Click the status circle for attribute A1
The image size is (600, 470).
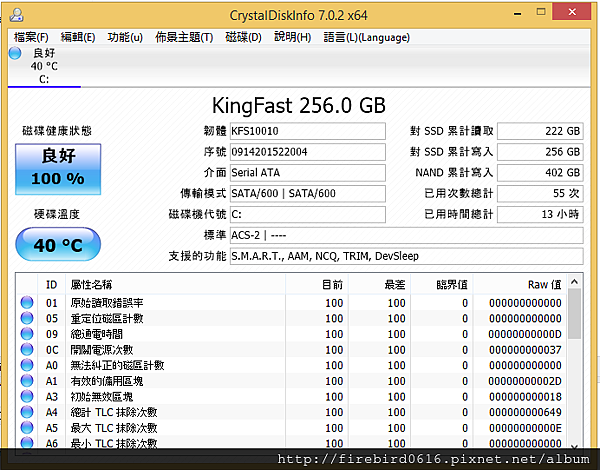click(27, 381)
